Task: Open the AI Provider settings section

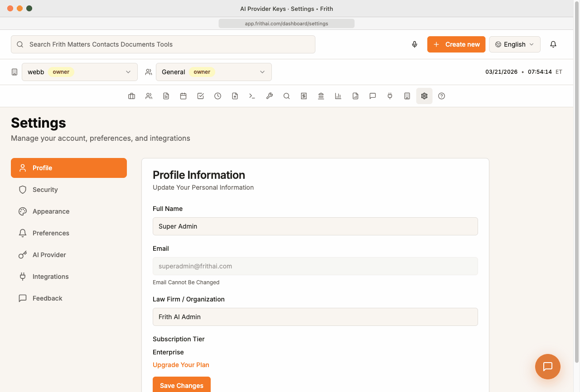Action: (68, 255)
